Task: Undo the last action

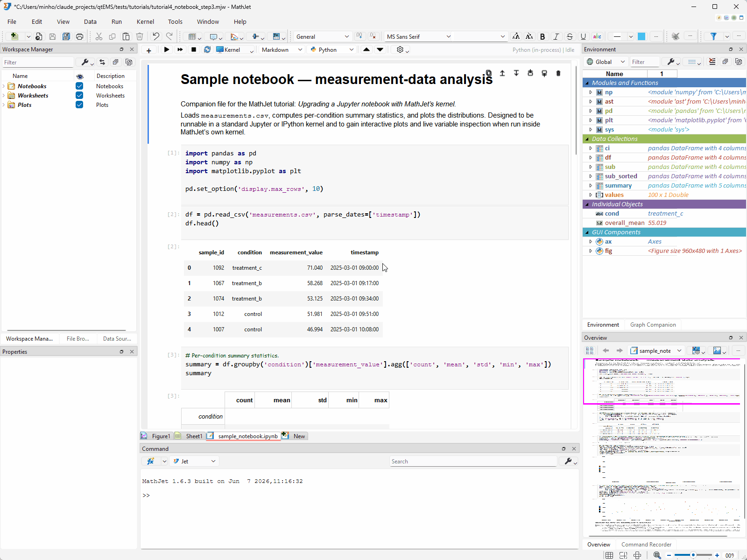Action: 156,36
